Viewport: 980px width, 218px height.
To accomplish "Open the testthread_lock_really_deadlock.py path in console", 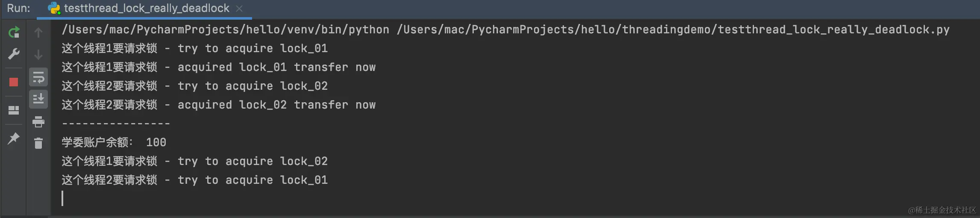I will point(673,29).
